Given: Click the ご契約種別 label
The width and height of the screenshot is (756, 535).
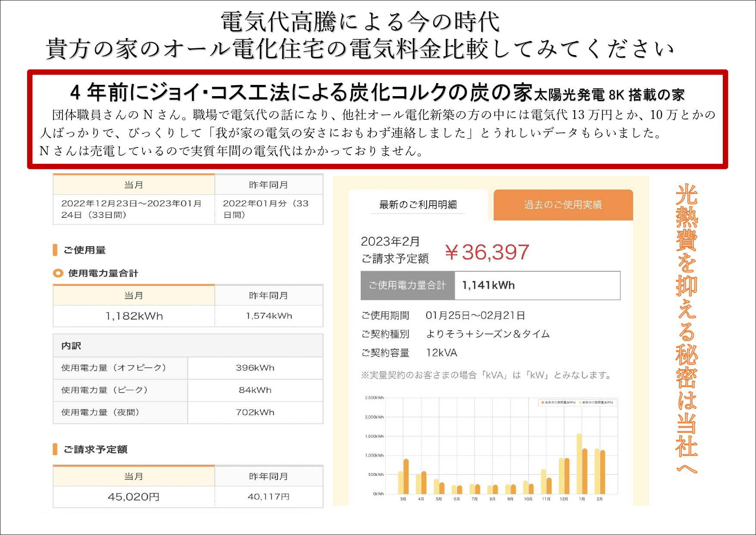Looking at the screenshot, I should coord(385,334).
